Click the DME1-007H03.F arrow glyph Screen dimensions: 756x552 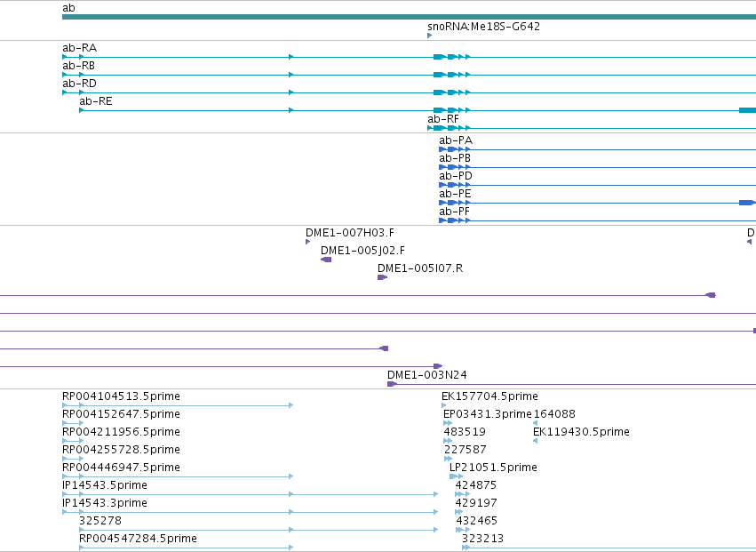point(307,242)
